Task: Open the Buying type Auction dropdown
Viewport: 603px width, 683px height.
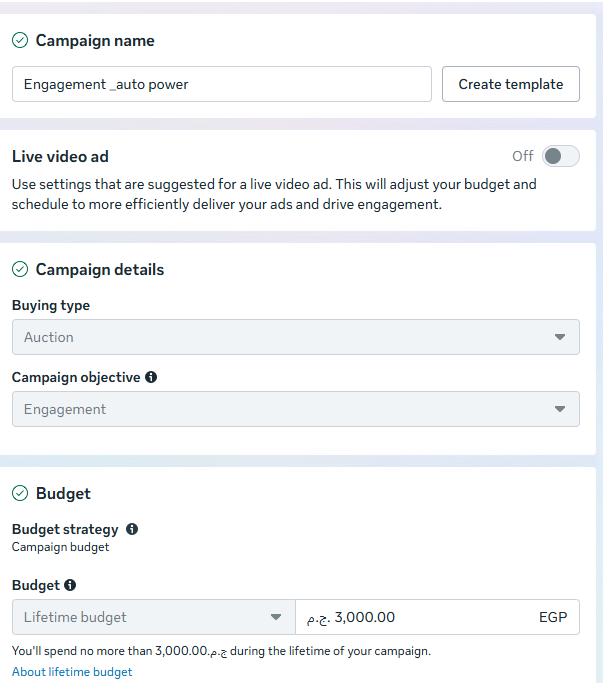Action: [x=296, y=337]
